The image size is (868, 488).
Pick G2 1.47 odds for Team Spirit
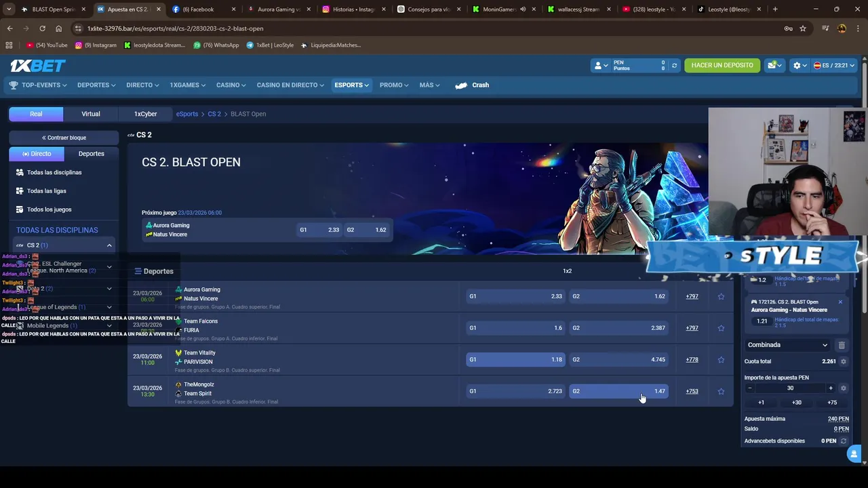pos(618,391)
